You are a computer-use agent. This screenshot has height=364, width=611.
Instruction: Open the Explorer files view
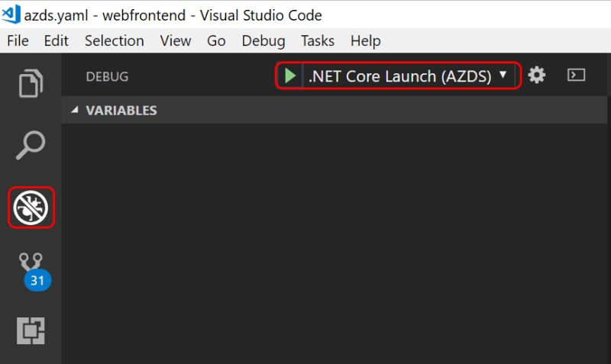click(31, 83)
